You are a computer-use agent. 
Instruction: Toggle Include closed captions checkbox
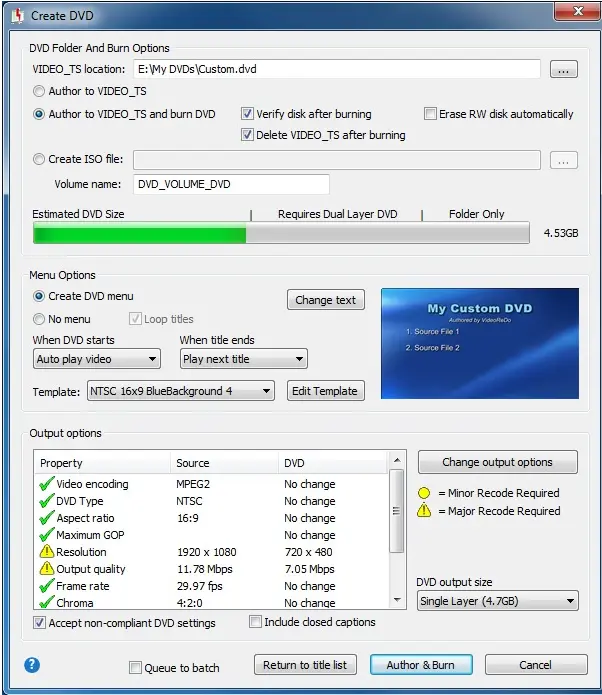tap(255, 622)
